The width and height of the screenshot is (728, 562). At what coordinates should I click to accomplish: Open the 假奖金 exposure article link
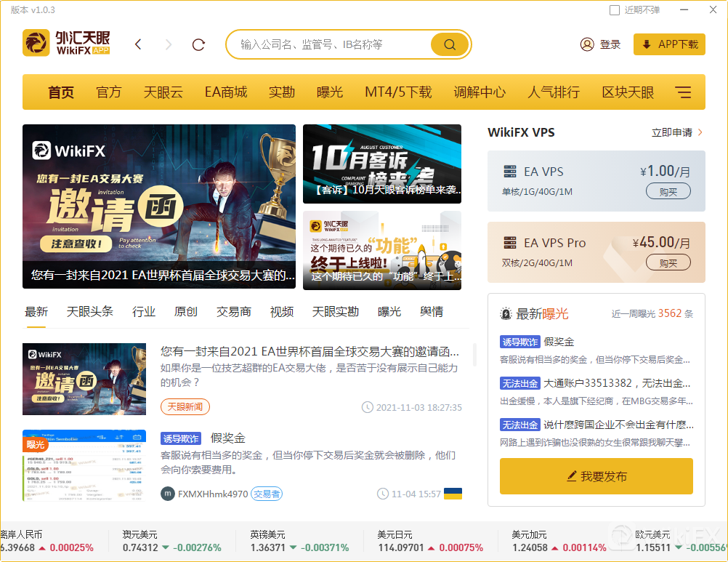pyautogui.click(x=228, y=438)
